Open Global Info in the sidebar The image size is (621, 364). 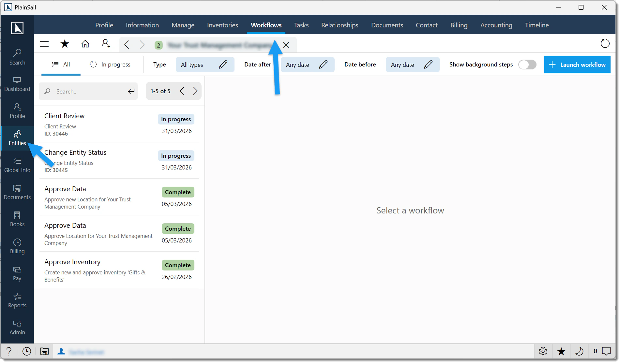point(17,165)
